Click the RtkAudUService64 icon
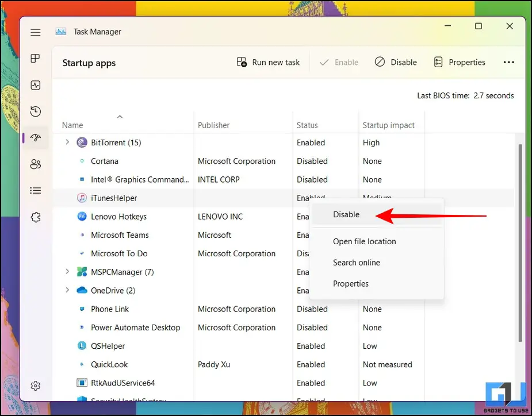 coord(82,383)
